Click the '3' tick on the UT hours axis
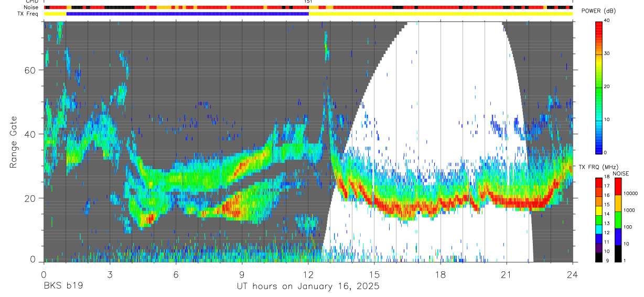 click(110, 275)
